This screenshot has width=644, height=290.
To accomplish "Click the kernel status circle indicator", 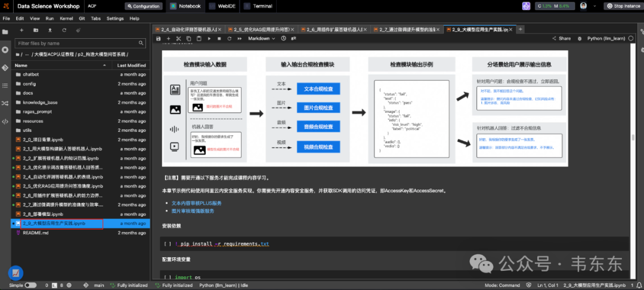I will pyautogui.click(x=631, y=38).
